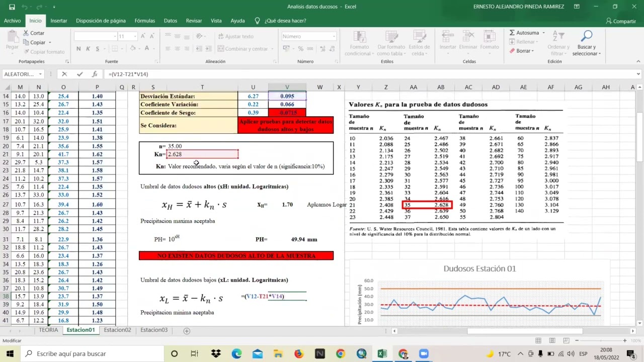This screenshot has height=362, width=644.
Task: Click the Cortar scissors button
Action: (34, 33)
